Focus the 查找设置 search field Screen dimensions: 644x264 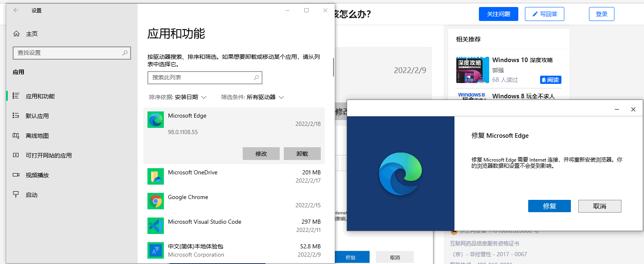72,53
